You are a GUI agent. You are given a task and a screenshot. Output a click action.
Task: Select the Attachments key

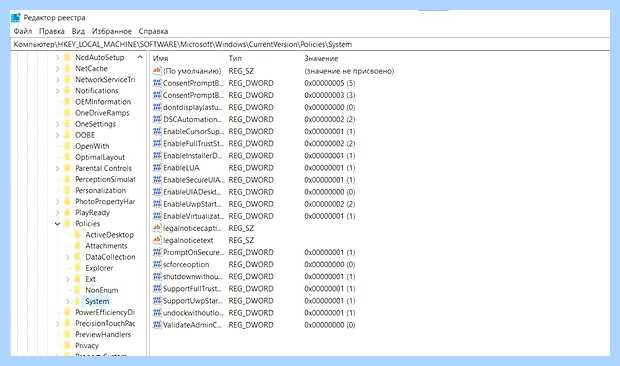pos(106,246)
